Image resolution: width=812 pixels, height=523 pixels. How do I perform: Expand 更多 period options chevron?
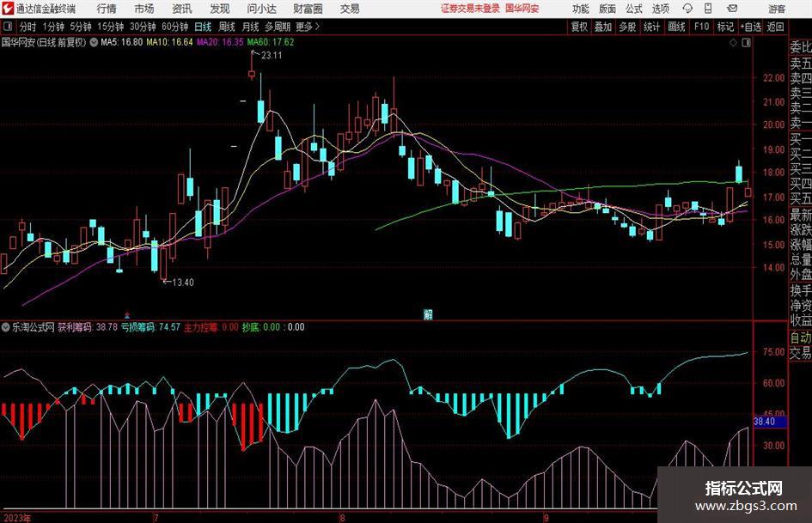point(308,27)
